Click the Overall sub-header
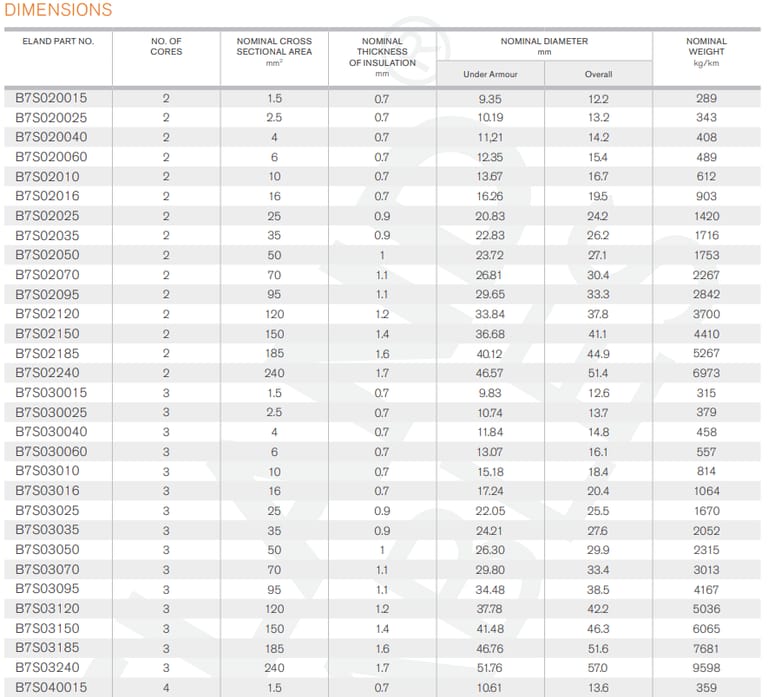 click(598, 74)
